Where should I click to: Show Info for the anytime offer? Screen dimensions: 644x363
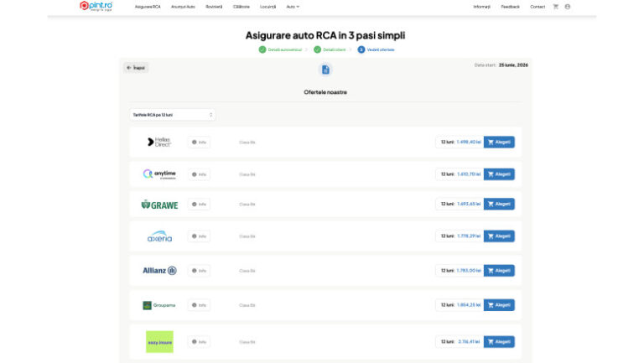[200, 174]
